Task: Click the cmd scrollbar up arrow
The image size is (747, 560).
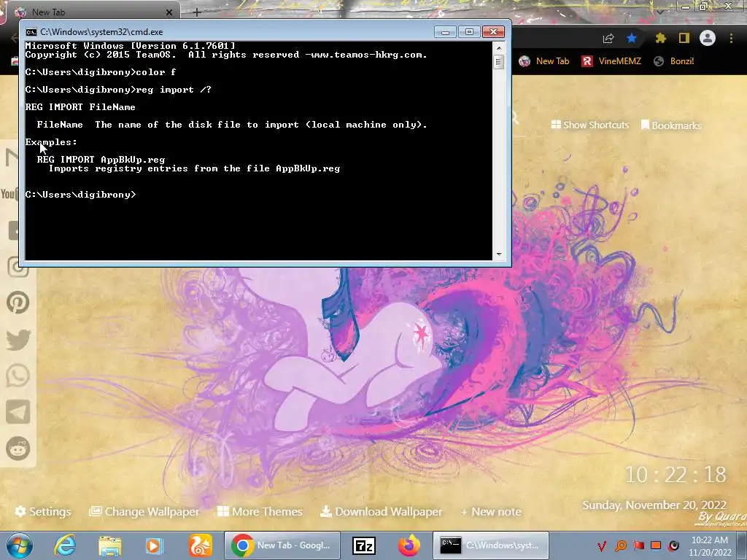Action: [x=499, y=47]
